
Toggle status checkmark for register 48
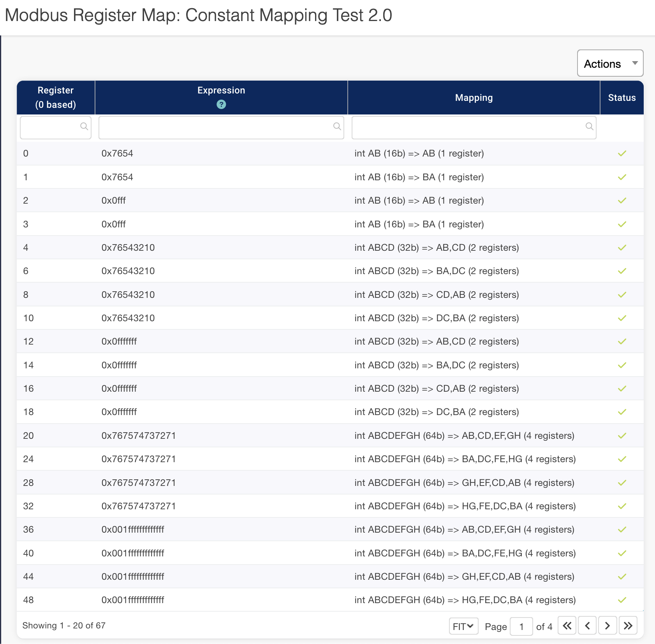click(622, 600)
